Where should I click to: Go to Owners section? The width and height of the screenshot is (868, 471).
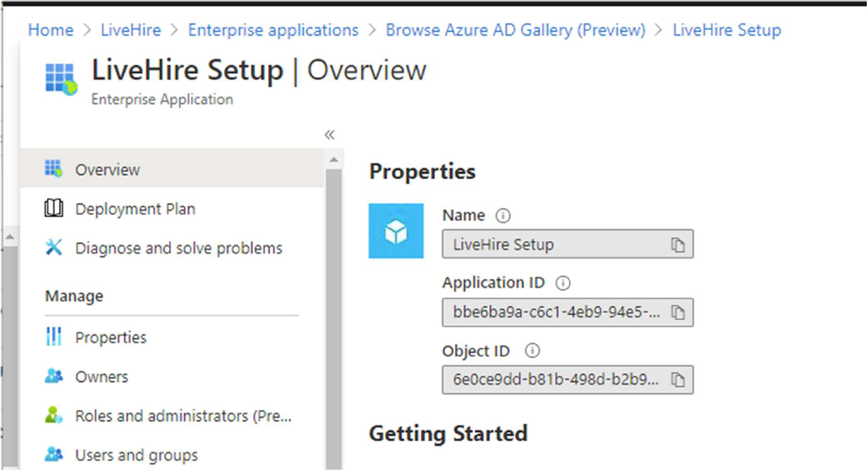(101, 377)
